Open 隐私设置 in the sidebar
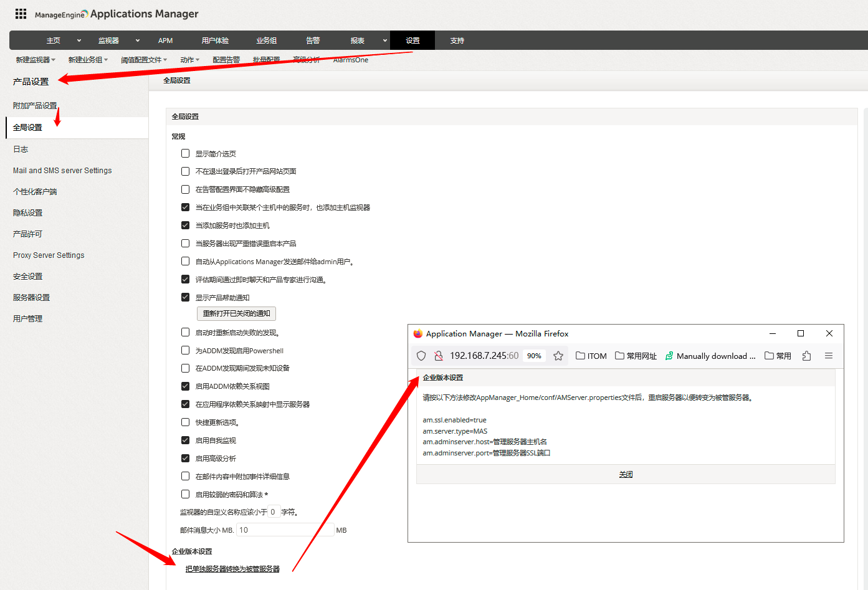The height and width of the screenshot is (590, 868). point(27,213)
